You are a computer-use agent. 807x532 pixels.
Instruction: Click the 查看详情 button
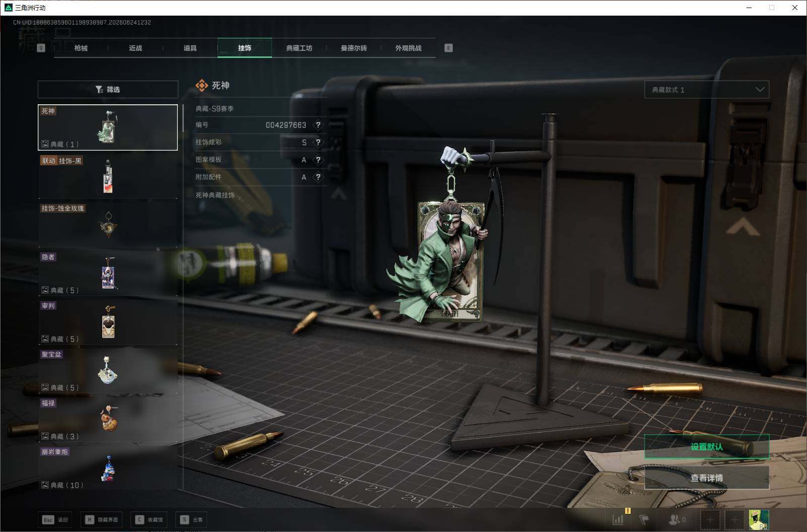[x=707, y=478]
